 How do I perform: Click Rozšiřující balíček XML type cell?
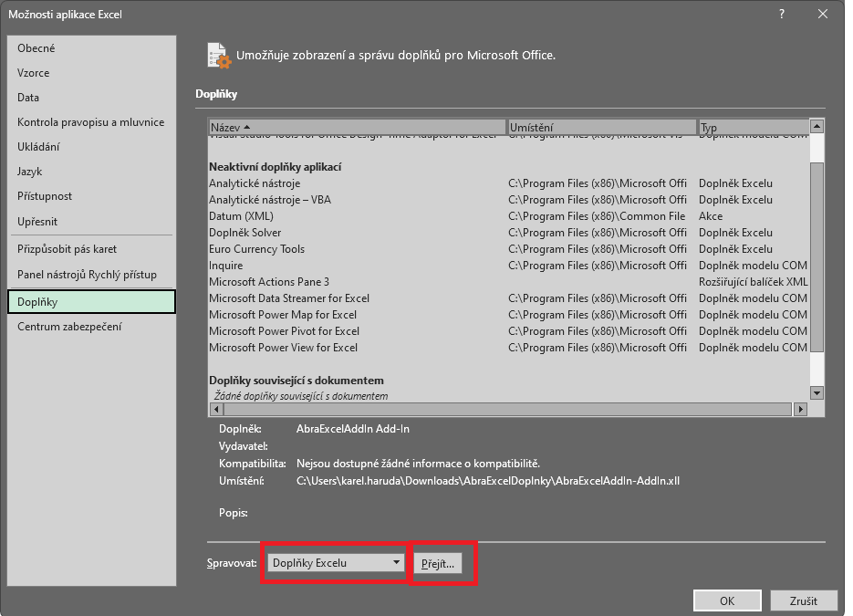point(753,282)
